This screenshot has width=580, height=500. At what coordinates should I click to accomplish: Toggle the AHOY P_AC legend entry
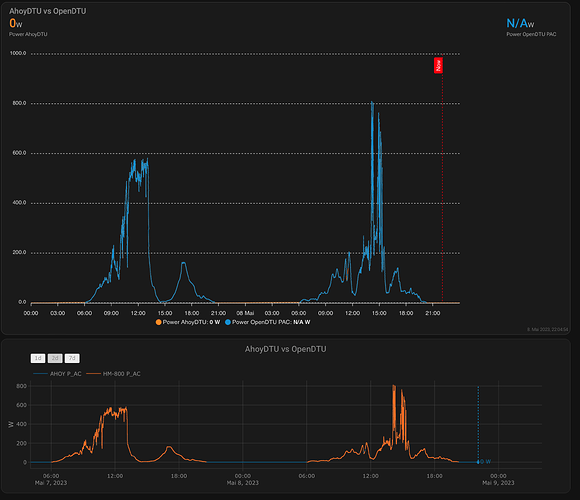[57, 374]
